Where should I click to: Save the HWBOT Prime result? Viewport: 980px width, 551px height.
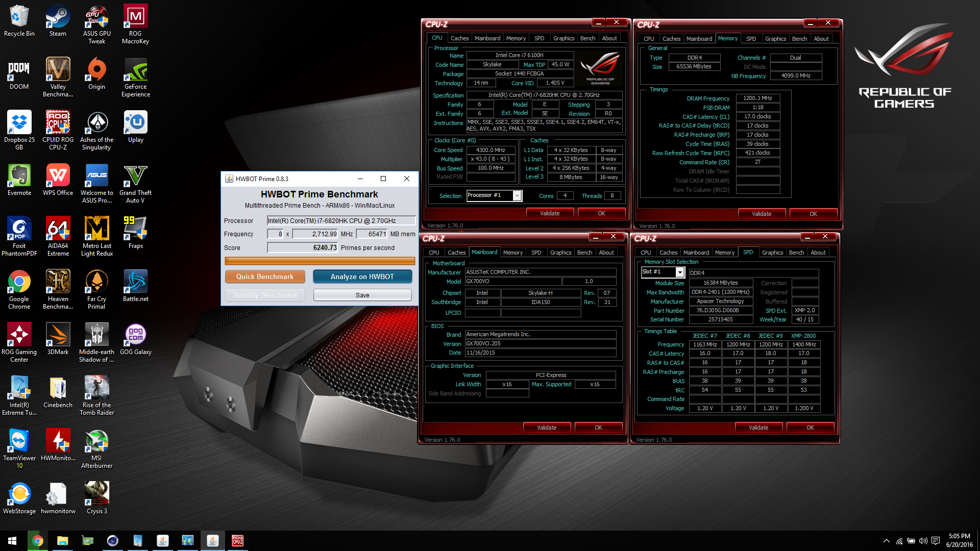[x=362, y=295]
